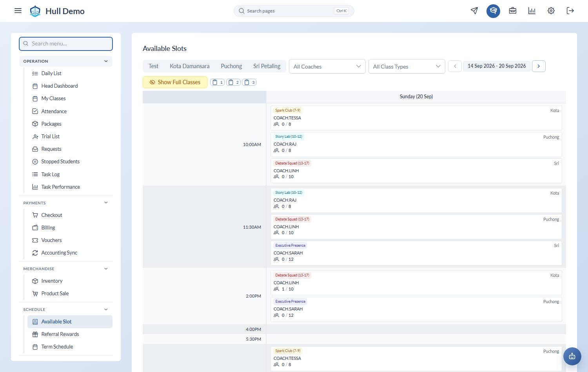The height and width of the screenshot is (372, 588).
Task: Select the Kota Damansara branch tab
Action: pyautogui.click(x=189, y=66)
